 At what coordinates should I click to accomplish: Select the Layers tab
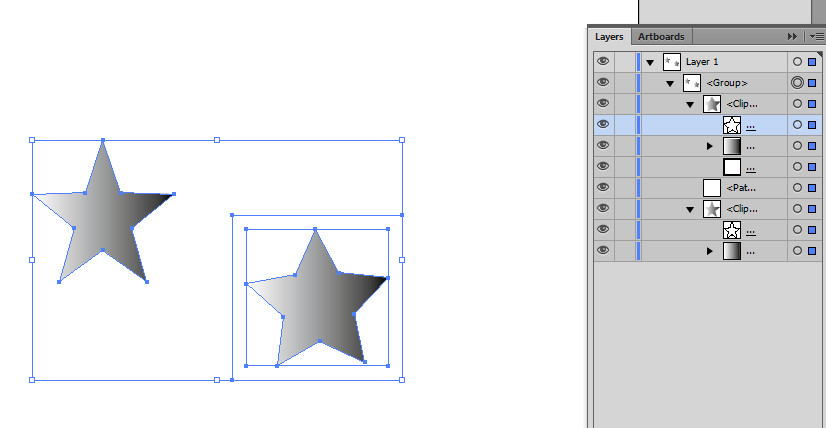pos(609,36)
